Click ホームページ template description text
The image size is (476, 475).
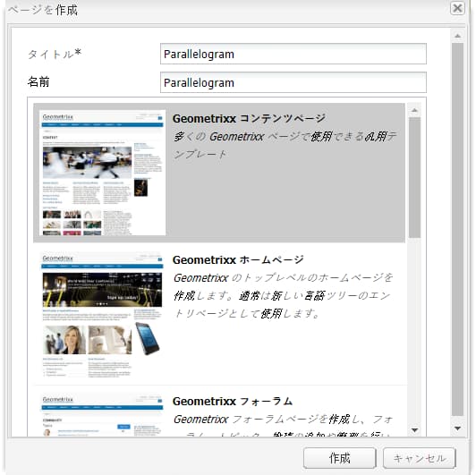point(283,296)
